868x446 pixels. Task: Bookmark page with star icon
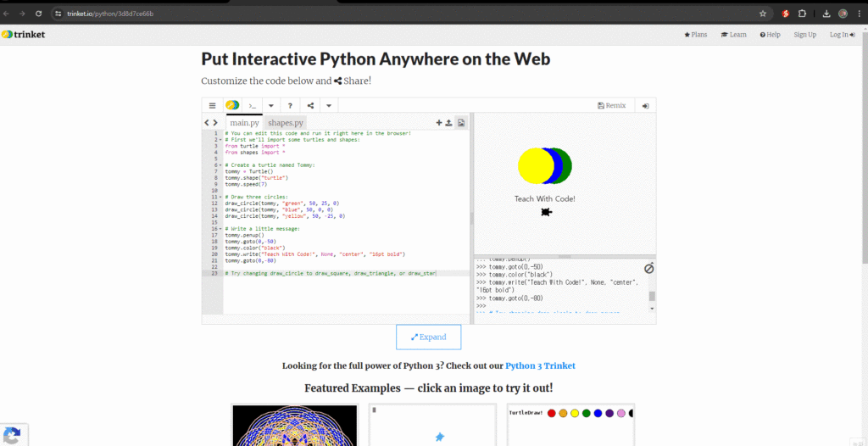[762, 14]
